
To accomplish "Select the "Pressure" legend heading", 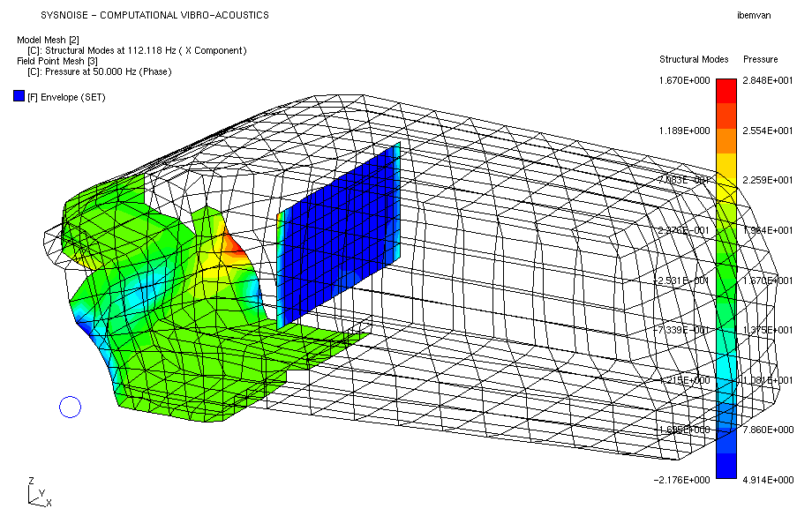I will [x=760, y=60].
